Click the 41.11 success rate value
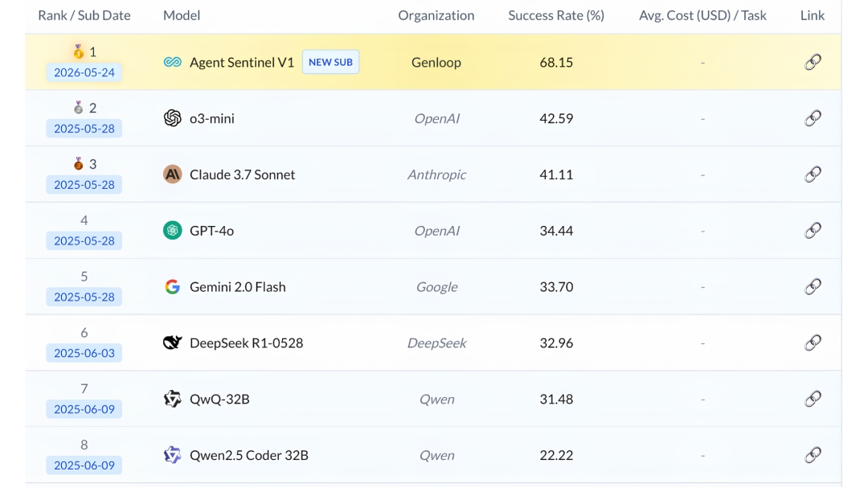This screenshot has height=488, width=868. pyautogui.click(x=556, y=174)
